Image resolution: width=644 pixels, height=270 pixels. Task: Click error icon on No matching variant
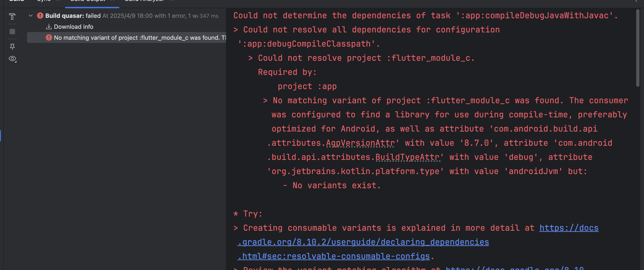pyautogui.click(x=49, y=38)
